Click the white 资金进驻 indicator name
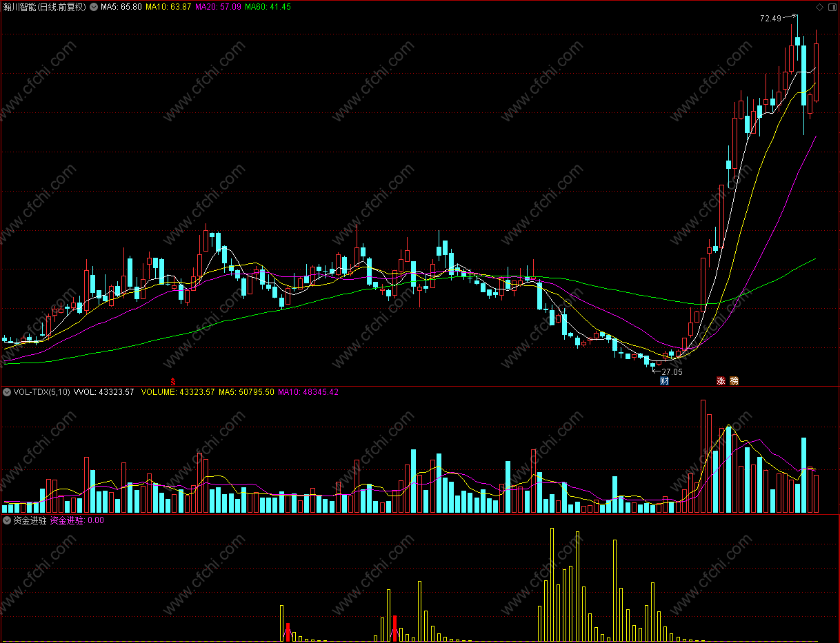Image resolution: width=840 pixels, height=643 pixels. pyautogui.click(x=30, y=521)
